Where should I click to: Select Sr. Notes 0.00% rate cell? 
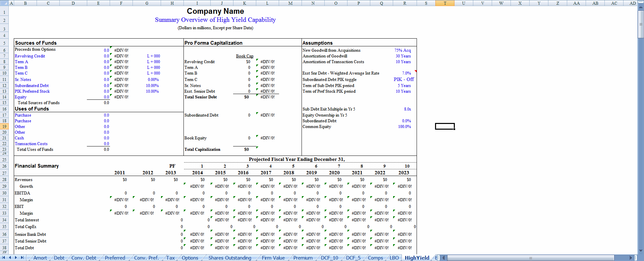(153, 80)
